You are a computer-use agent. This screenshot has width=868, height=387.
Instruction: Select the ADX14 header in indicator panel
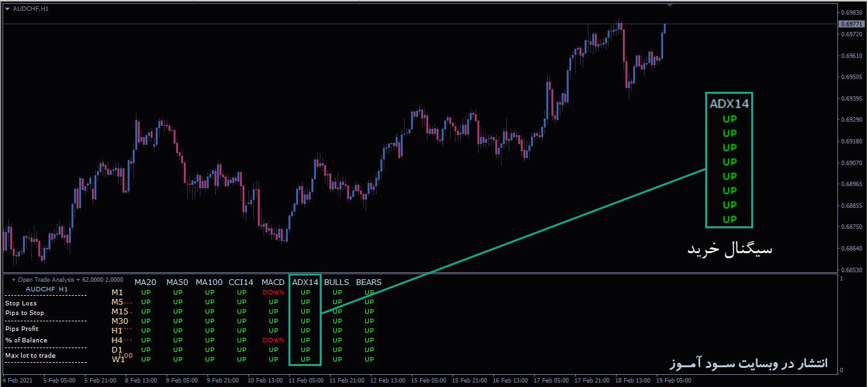pyautogui.click(x=305, y=282)
